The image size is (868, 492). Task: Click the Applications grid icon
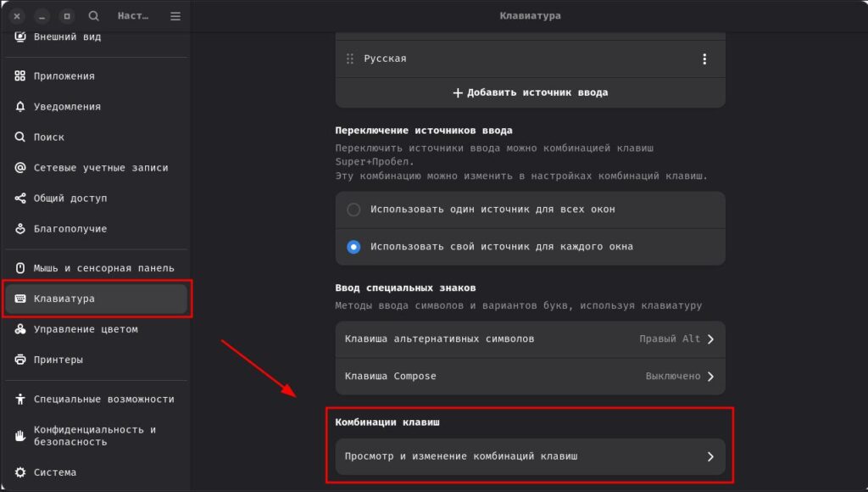click(x=20, y=75)
